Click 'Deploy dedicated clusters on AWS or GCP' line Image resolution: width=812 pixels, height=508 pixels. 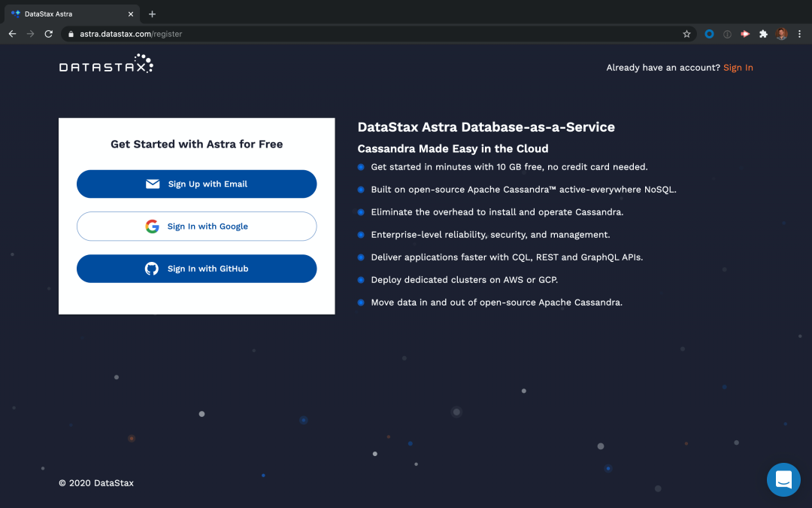pyautogui.click(x=465, y=280)
